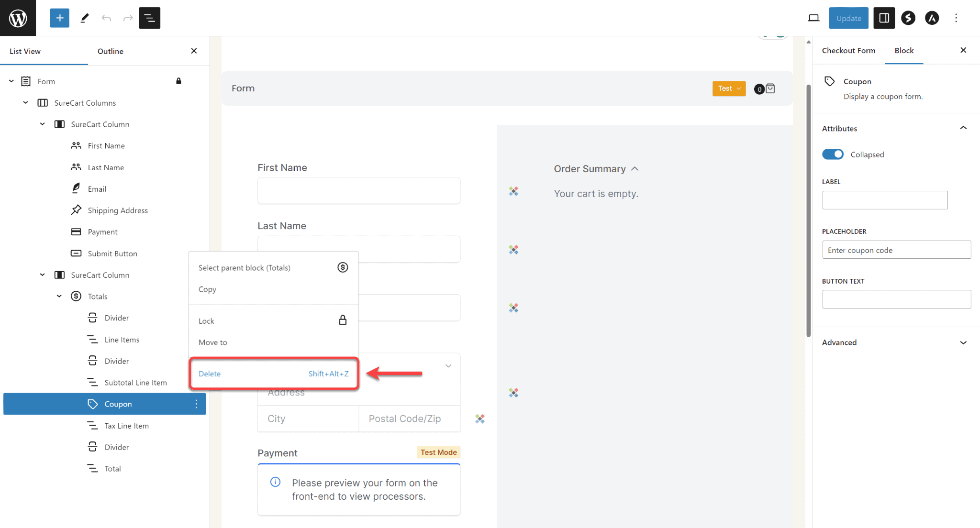
Task: Choose Select parent block (Totals)
Action: (274, 267)
